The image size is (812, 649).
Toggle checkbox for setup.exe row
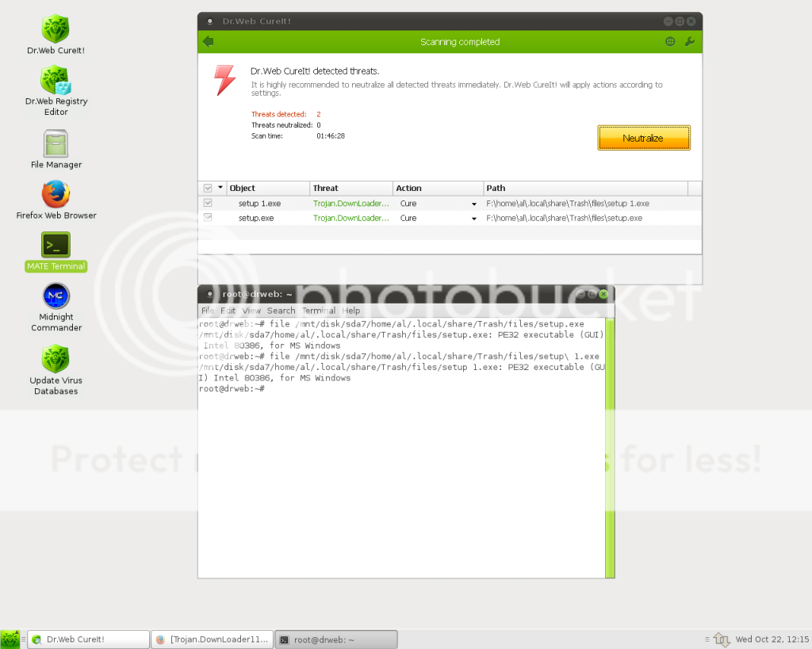208,217
